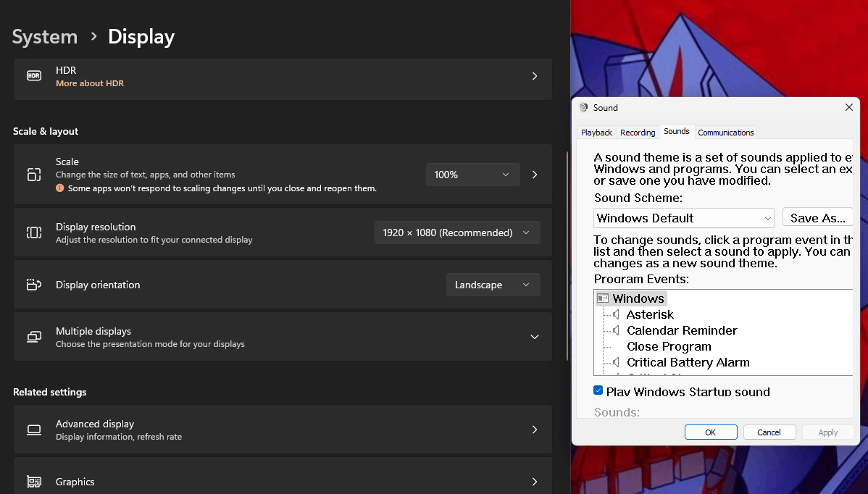Switch to the Playback tab
The image size is (868, 494).
596,133
